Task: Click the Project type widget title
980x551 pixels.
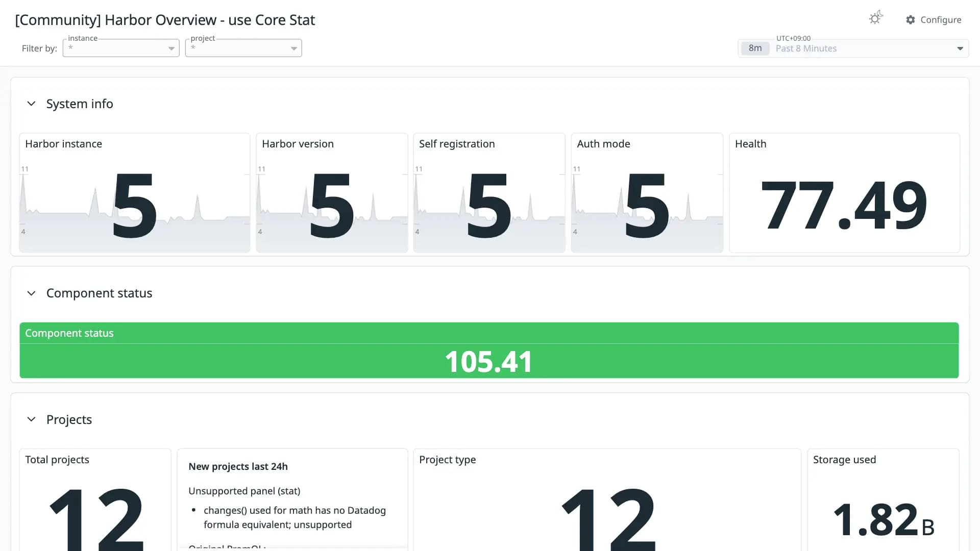Action: 447,460
